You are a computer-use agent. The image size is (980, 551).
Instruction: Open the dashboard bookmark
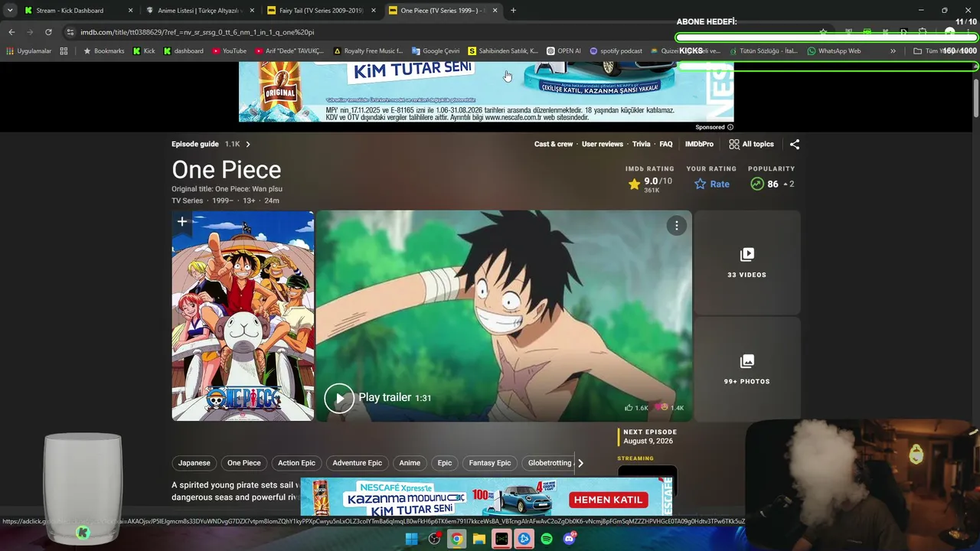point(184,51)
